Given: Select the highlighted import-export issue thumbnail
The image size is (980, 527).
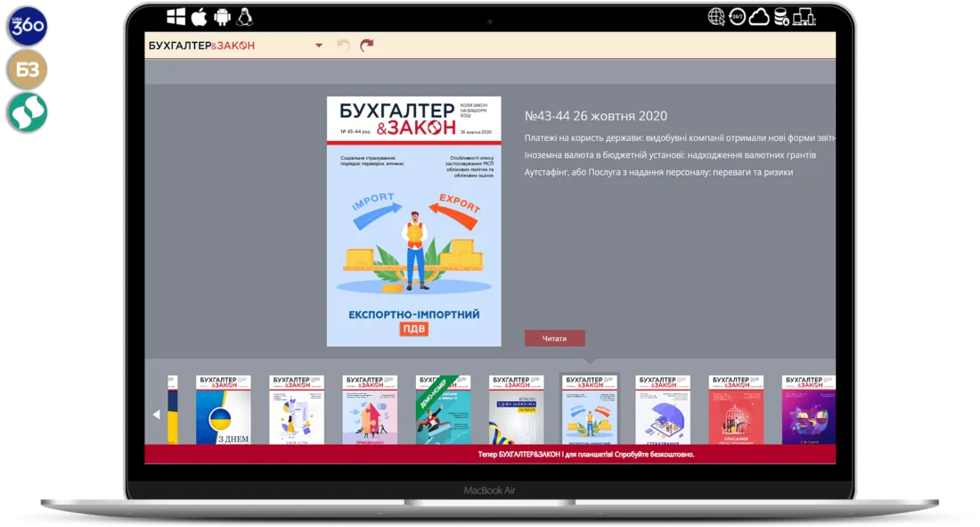Looking at the screenshot, I should (x=590, y=410).
